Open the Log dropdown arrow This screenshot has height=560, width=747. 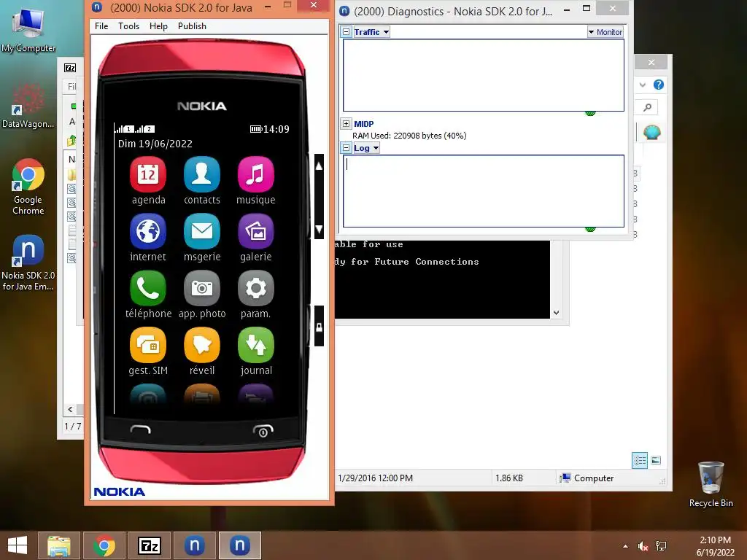point(376,148)
